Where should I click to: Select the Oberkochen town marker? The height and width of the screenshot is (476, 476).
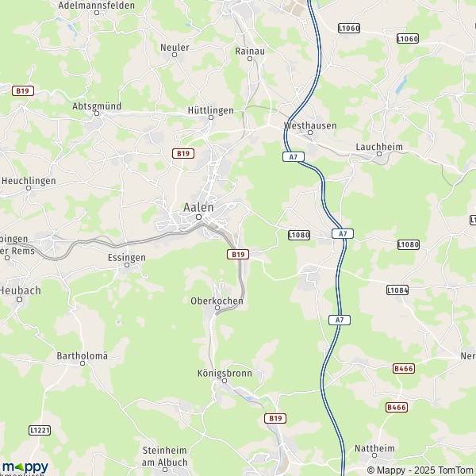pyautogui.click(x=217, y=308)
